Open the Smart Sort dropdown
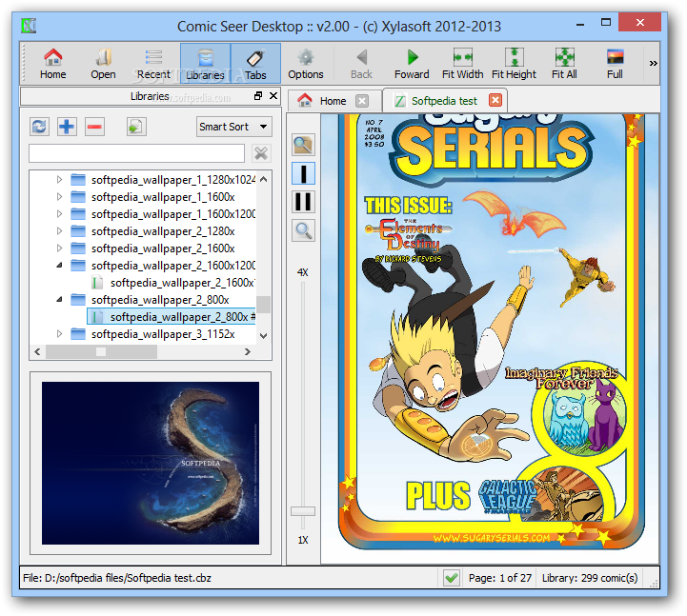Viewport: 687px width, 616px height. click(x=234, y=127)
